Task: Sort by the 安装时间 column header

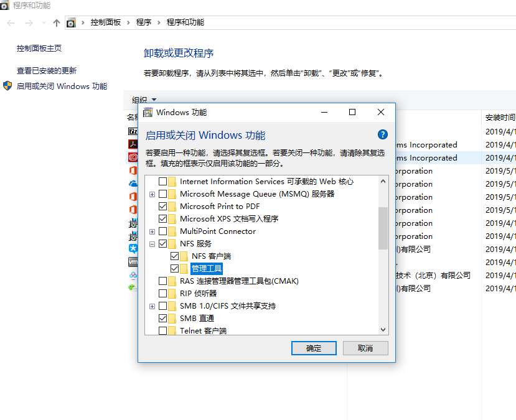Action: coord(500,118)
